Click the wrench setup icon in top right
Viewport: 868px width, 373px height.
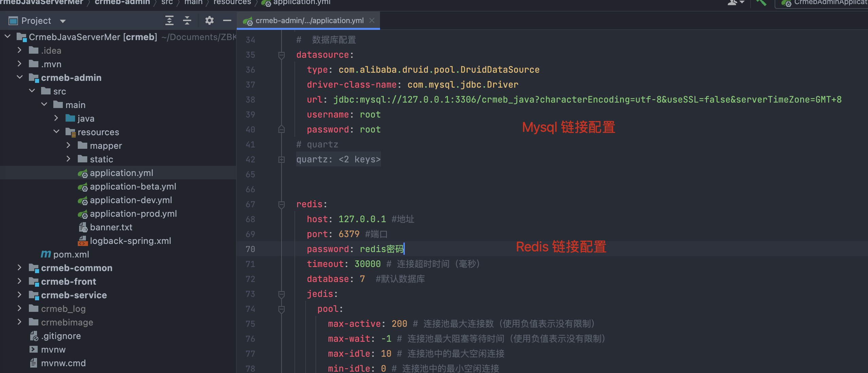[x=761, y=3]
